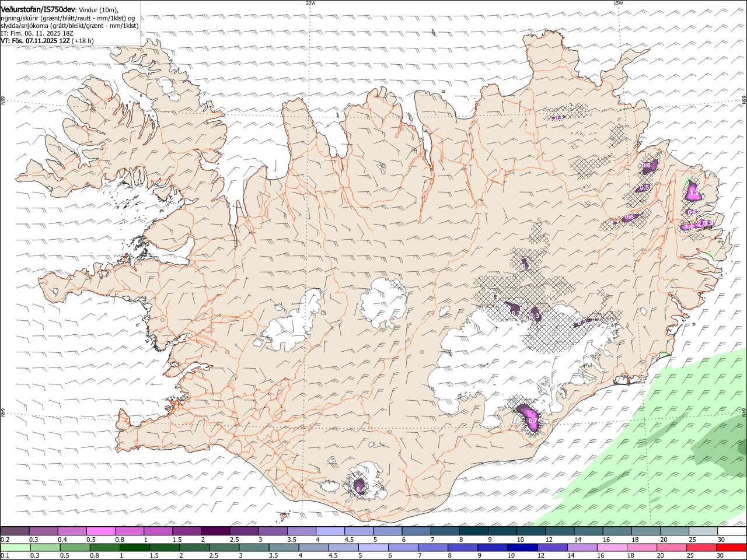
Task: Click the '0.1' label under rain scale
Action: coord(5,556)
